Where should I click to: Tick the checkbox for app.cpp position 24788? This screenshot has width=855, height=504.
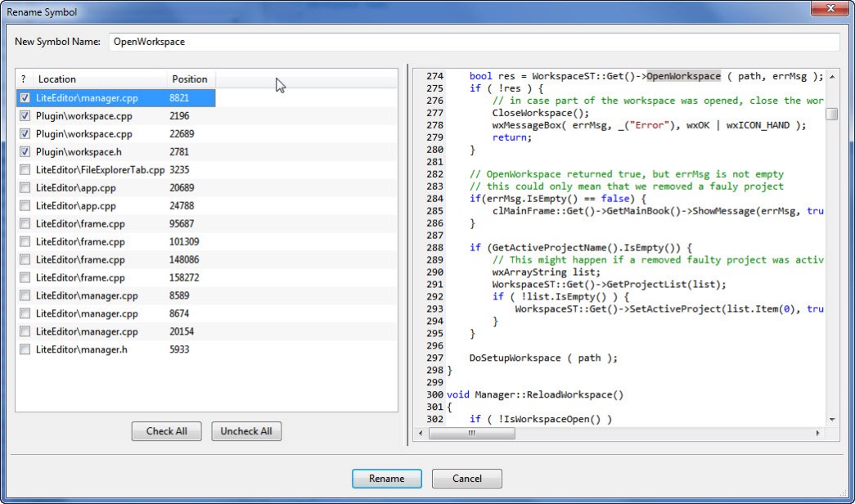(25, 206)
